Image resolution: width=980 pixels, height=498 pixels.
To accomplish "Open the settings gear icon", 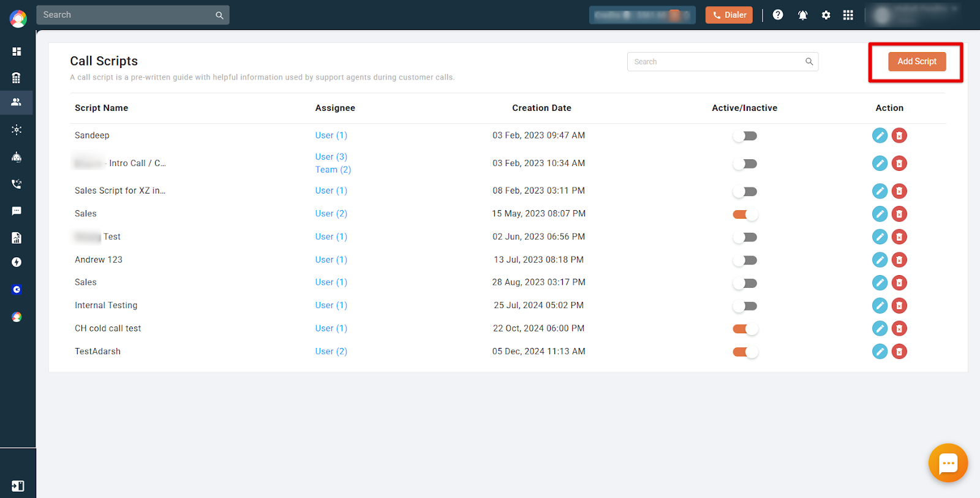I will click(826, 15).
